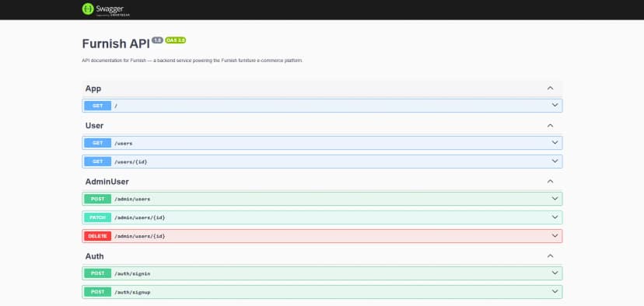The height and width of the screenshot is (306, 644).
Task: Click GET method badge for root path
Action: pos(98,106)
